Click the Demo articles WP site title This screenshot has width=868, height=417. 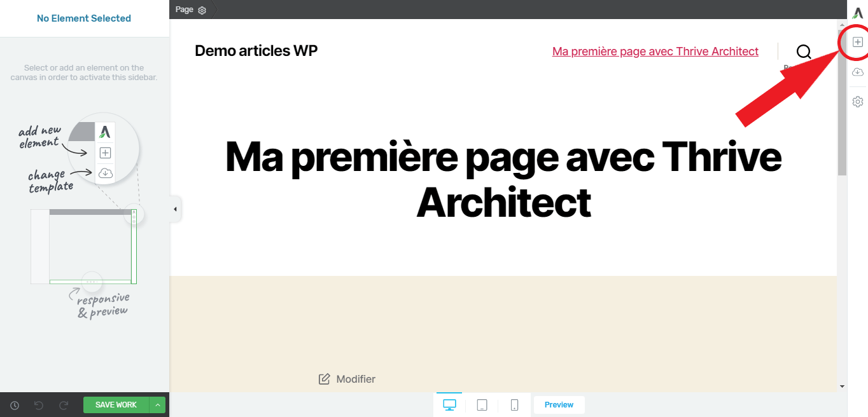(x=256, y=51)
